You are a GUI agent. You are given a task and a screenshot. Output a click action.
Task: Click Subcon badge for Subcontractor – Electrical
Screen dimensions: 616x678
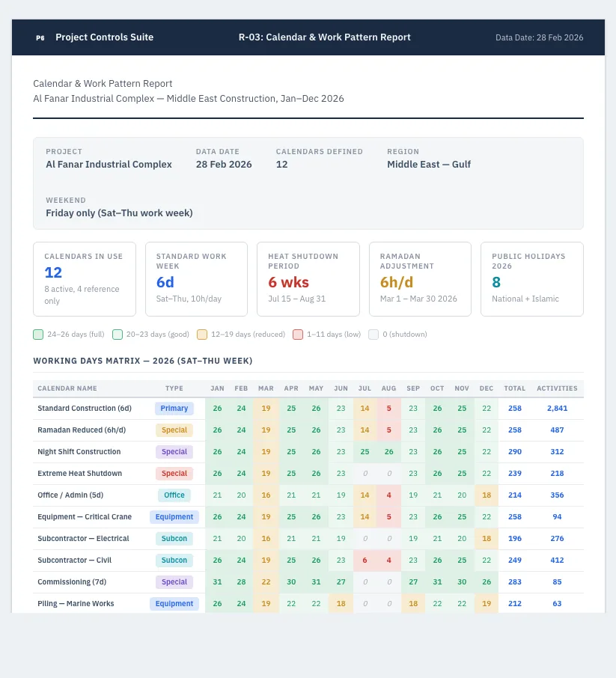[174, 538]
